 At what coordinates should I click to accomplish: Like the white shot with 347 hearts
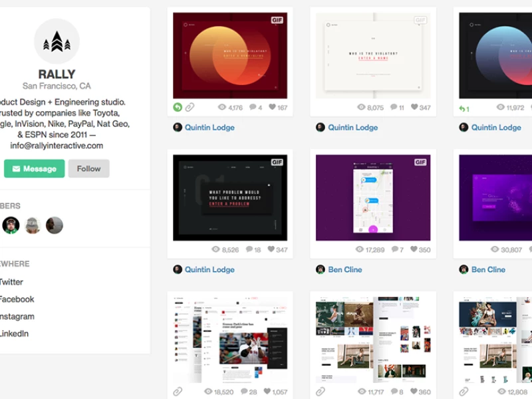[414, 107]
